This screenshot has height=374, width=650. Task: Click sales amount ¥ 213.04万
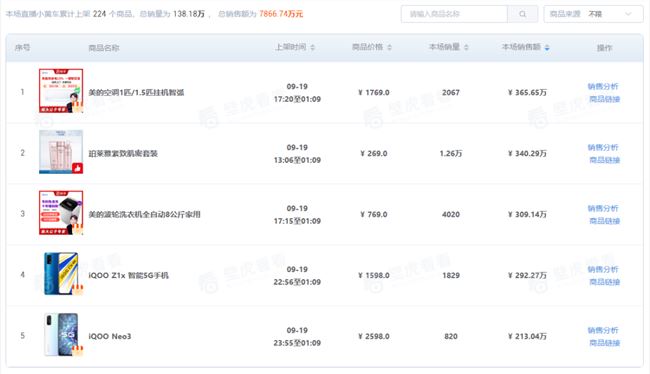[527, 336]
